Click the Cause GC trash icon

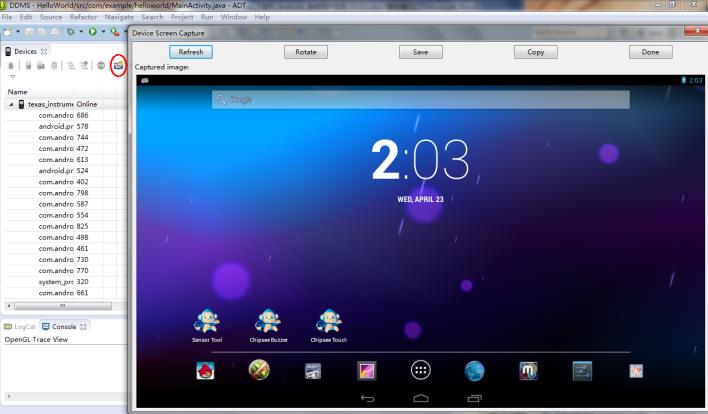54,66
